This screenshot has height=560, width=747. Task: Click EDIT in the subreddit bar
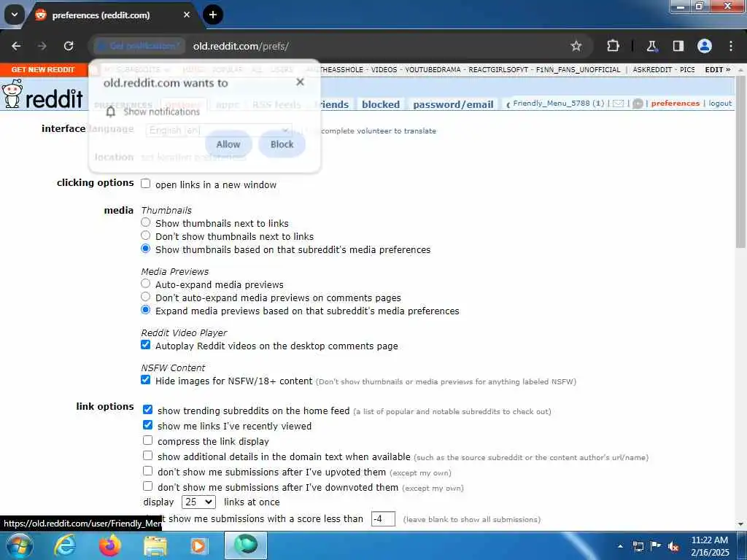tap(718, 69)
